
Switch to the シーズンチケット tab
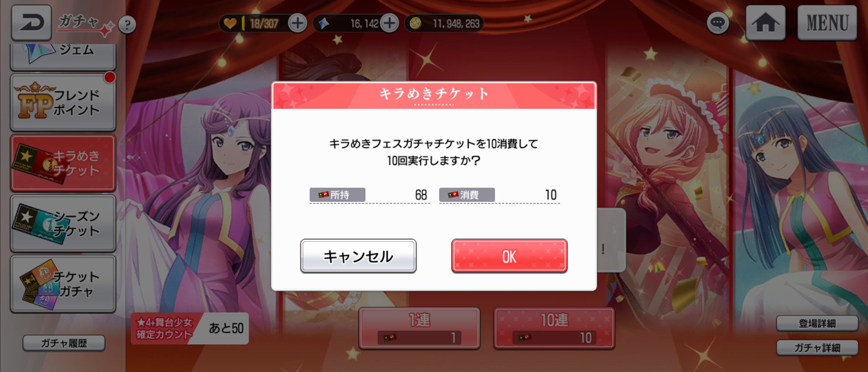63,223
